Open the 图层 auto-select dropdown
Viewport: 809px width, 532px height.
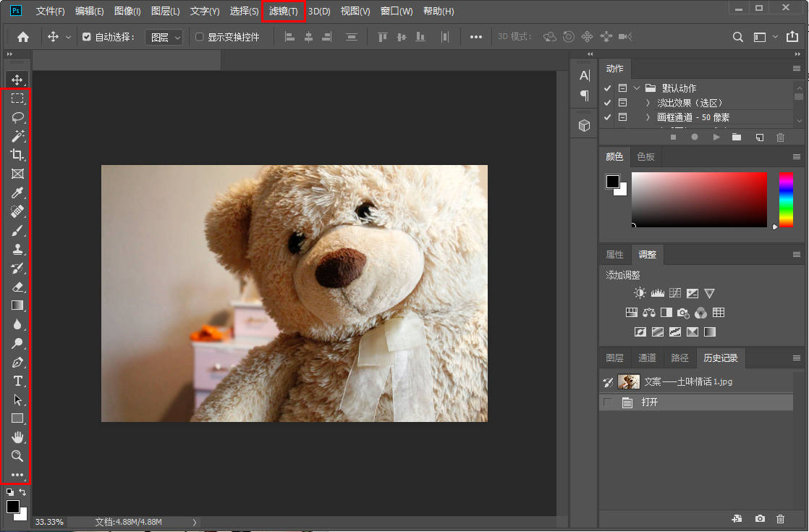[165, 37]
